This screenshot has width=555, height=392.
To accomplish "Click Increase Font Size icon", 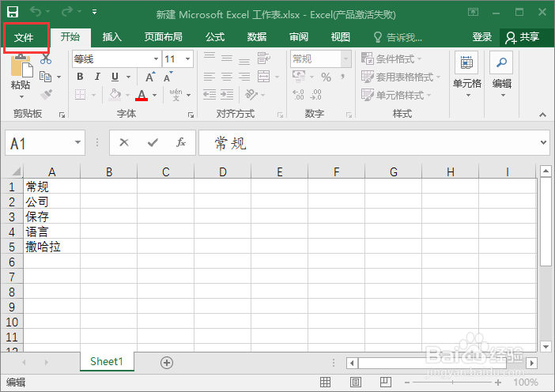I will (x=150, y=77).
